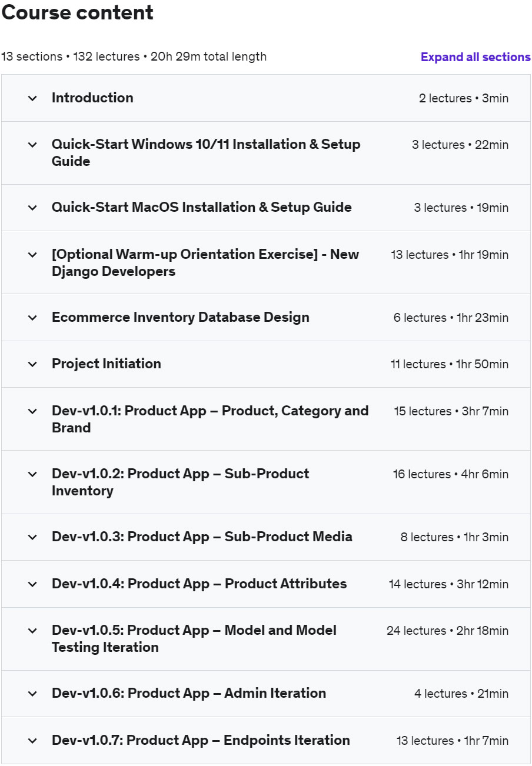Expand Quick-Start Windows 10/11 Installation chevron

(32, 145)
